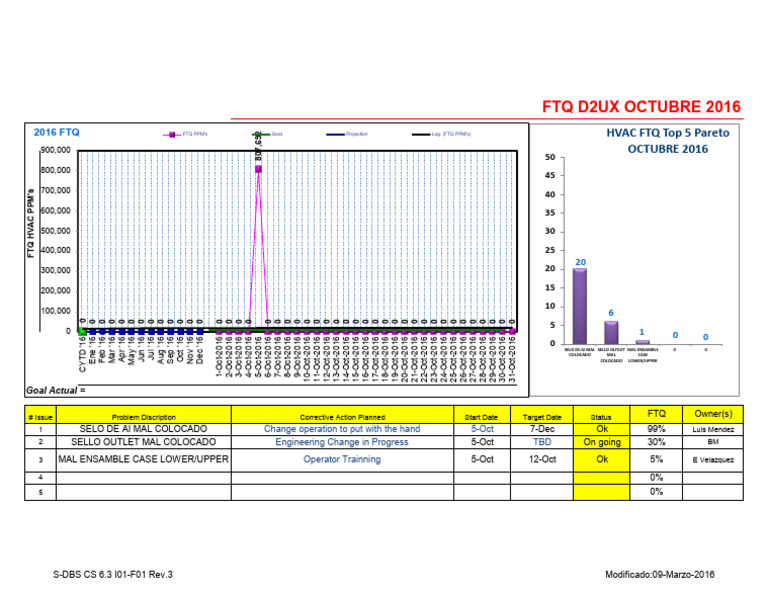Select the 50 label on Pareto axis
The height and width of the screenshot is (594, 768).
pyautogui.click(x=550, y=157)
